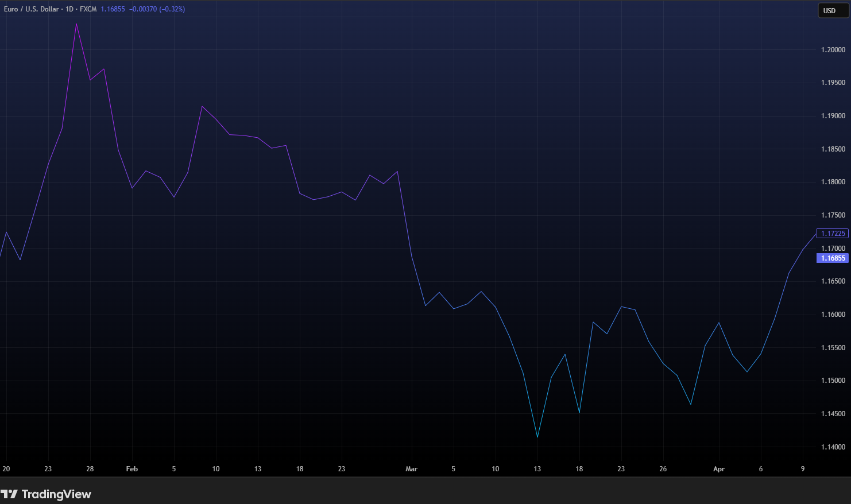Viewport: 851px width, 504px height.
Task: Select the Mar label on the time axis
Action: (411, 469)
